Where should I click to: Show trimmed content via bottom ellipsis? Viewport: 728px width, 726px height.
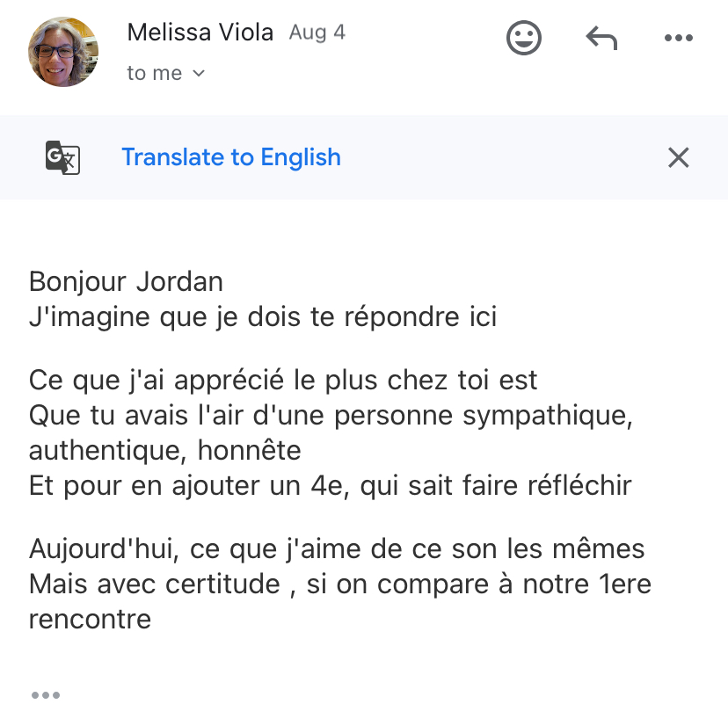tap(46, 695)
